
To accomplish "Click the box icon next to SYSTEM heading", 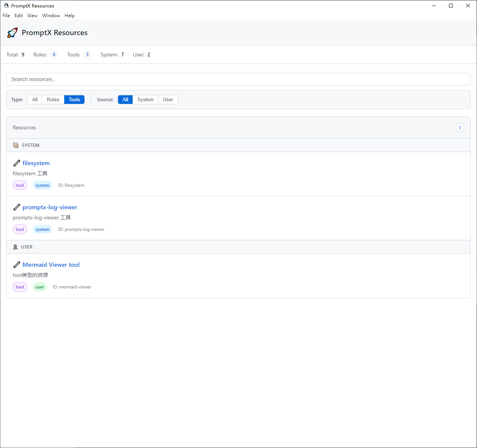I will coord(16,145).
